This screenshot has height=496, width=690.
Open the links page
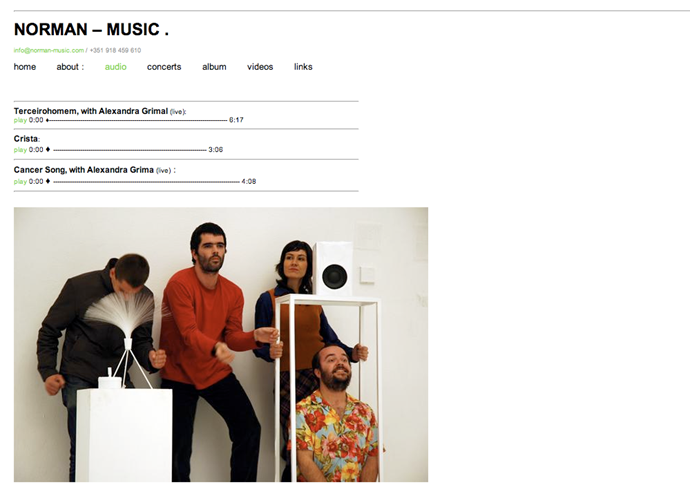[x=303, y=67]
